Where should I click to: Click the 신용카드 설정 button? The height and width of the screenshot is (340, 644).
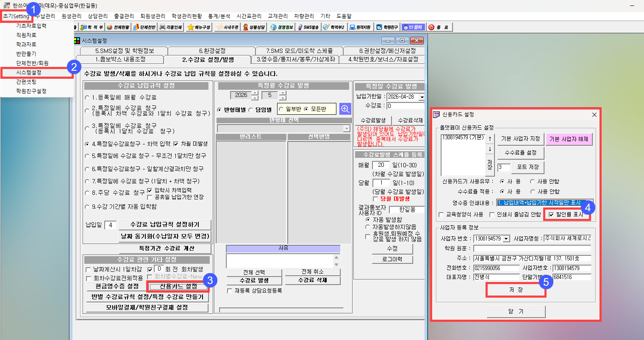click(x=178, y=286)
